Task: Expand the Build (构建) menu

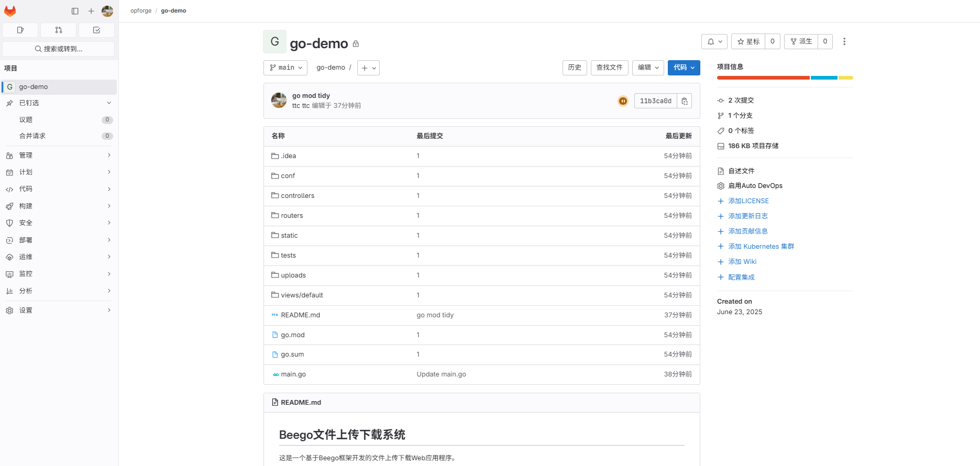Action: (x=59, y=206)
